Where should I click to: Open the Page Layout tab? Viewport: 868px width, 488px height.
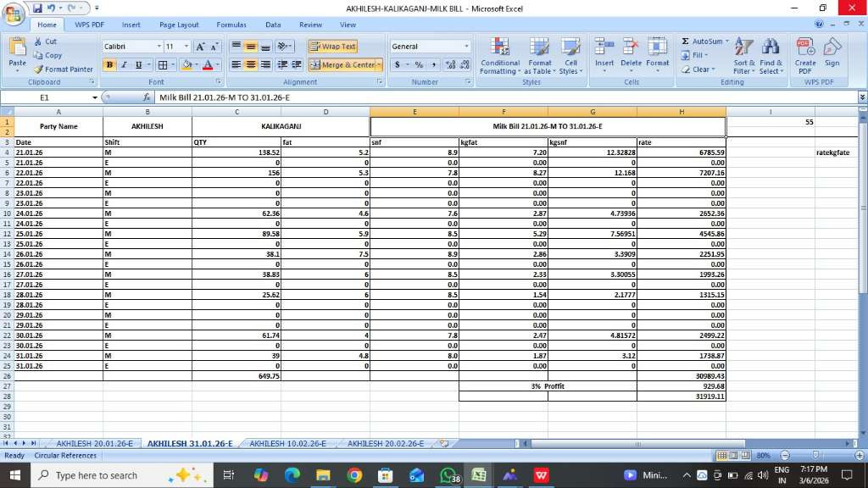click(x=179, y=25)
